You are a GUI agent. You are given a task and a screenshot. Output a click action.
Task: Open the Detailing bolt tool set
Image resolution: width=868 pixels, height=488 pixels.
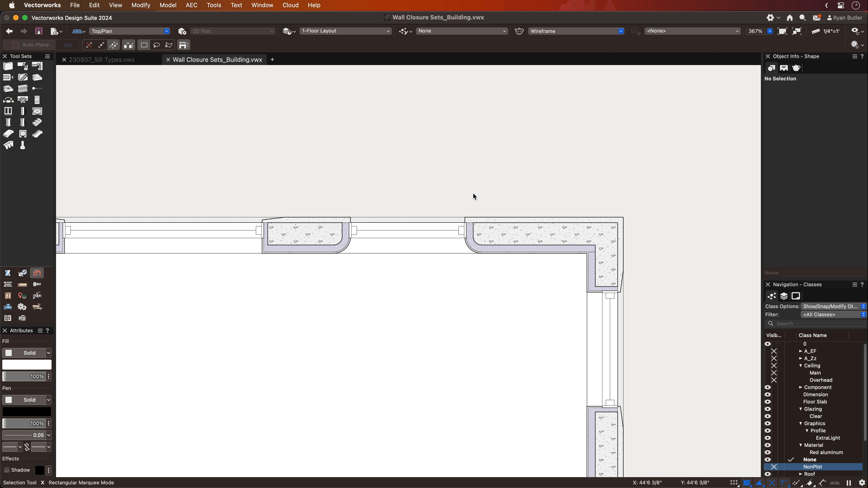tap(37, 285)
